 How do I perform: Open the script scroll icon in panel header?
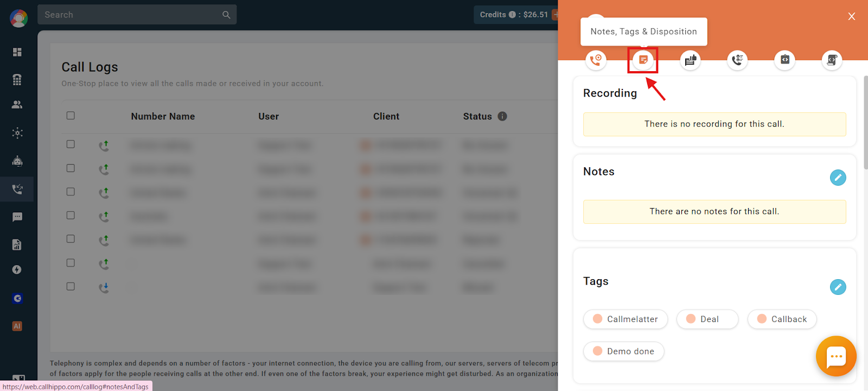(x=832, y=60)
